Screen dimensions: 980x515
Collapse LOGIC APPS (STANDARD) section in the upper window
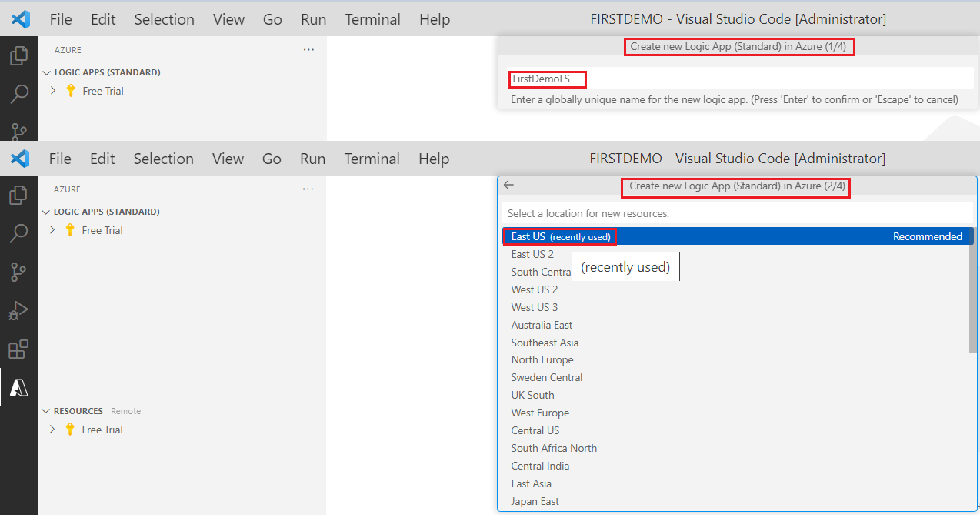(x=46, y=72)
